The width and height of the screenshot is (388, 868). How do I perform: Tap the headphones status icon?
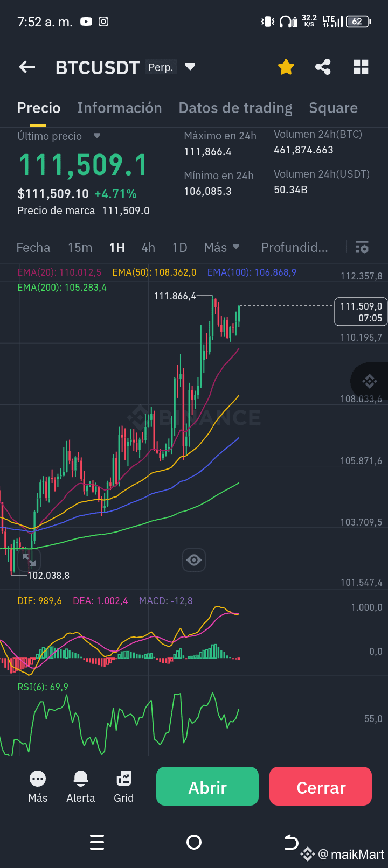pos(288,22)
